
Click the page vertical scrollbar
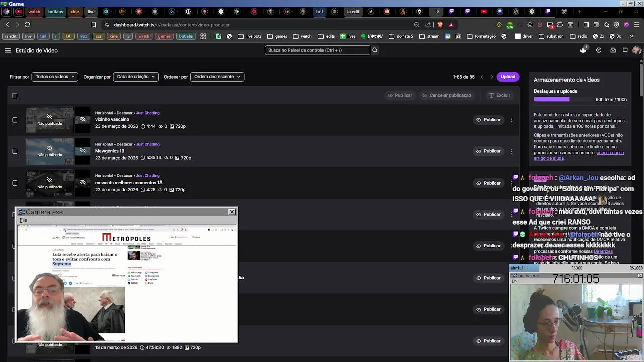[641, 80]
